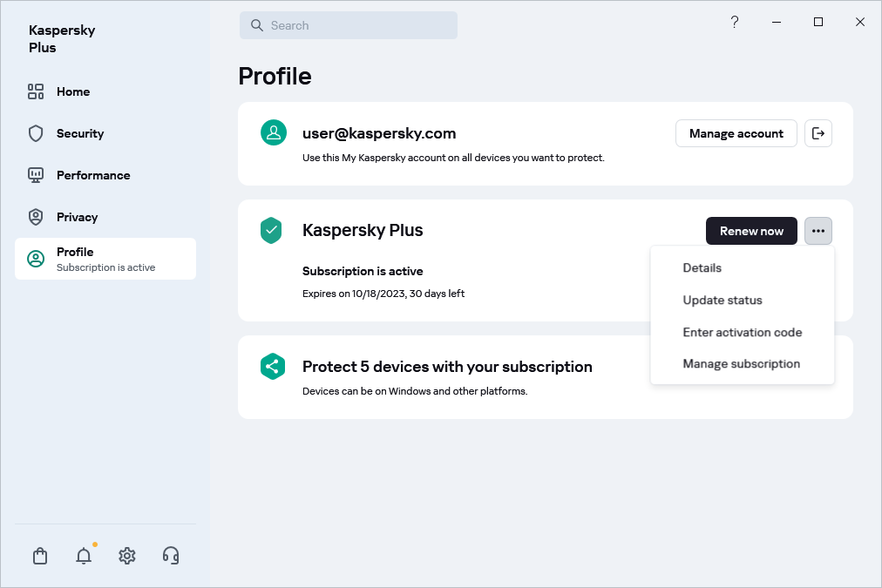The width and height of the screenshot is (882, 588).
Task: Click the Manage account button
Action: (736, 133)
